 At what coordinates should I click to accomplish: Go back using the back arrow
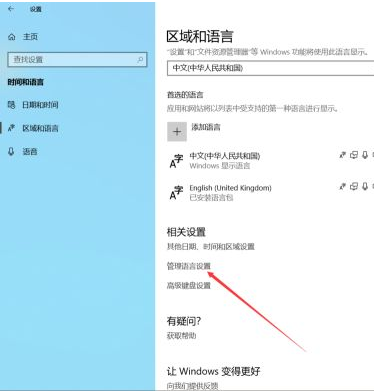[x=11, y=9]
